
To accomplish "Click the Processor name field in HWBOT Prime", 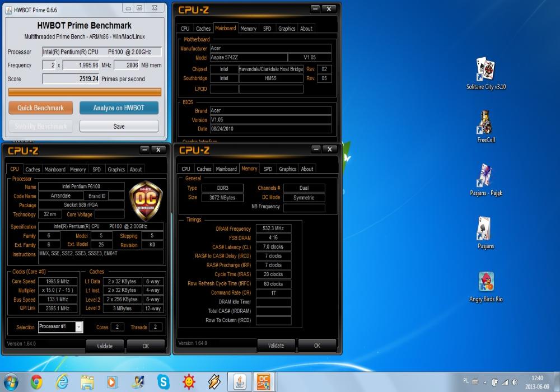I will click(102, 52).
